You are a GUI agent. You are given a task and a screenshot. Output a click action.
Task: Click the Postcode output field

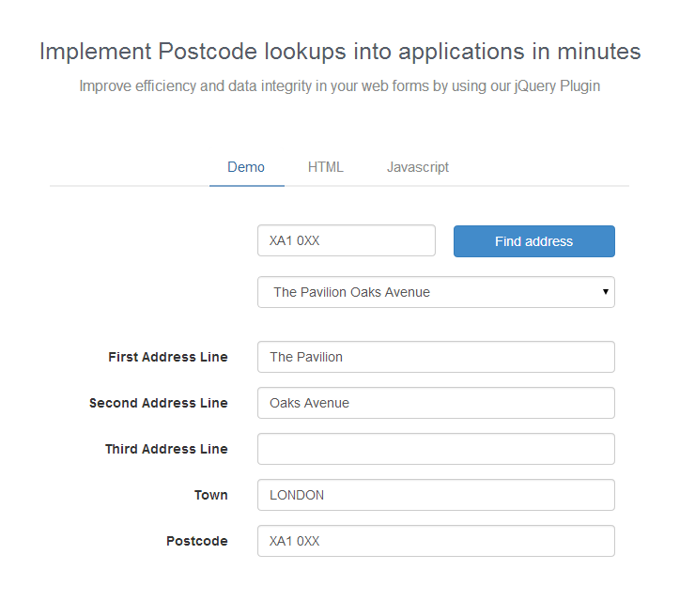click(x=436, y=541)
